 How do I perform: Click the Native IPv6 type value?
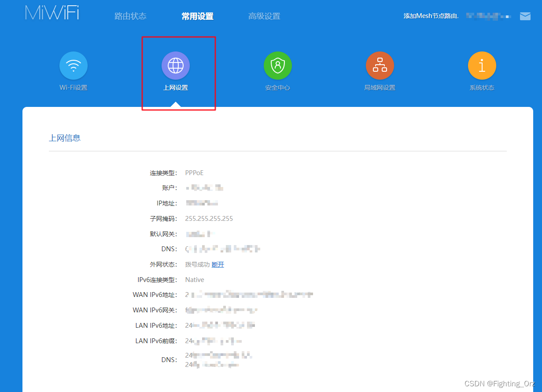195,280
